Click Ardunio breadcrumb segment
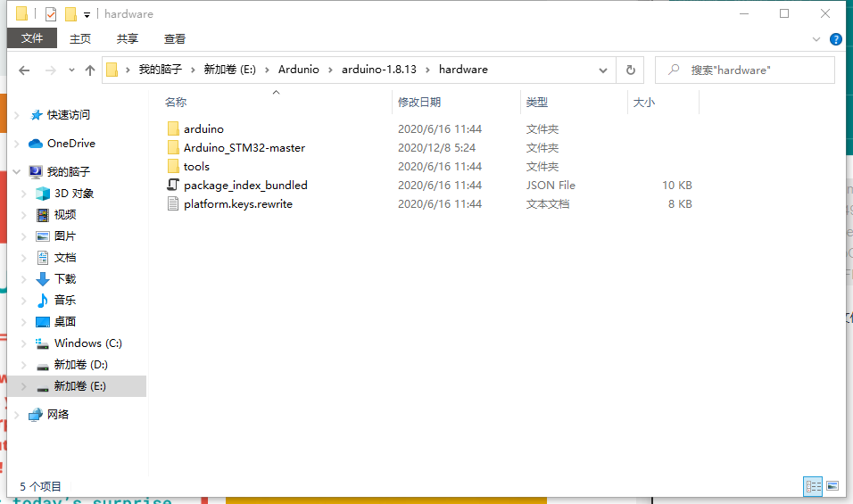This screenshot has width=853, height=504. pos(299,70)
